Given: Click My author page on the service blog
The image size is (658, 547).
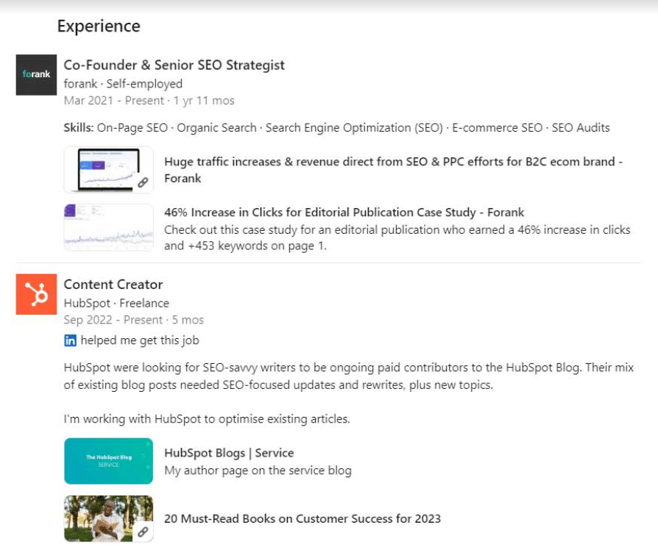Looking at the screenshot, I should 258,470.
